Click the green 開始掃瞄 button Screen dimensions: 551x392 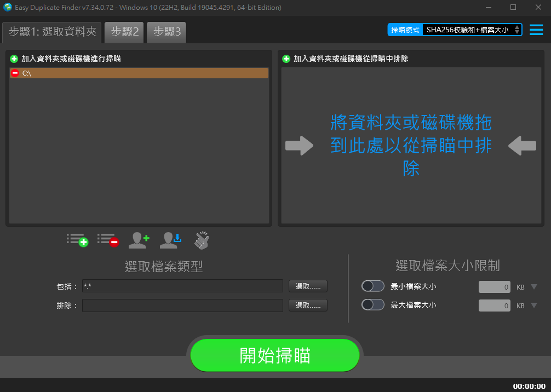point(275,355)
